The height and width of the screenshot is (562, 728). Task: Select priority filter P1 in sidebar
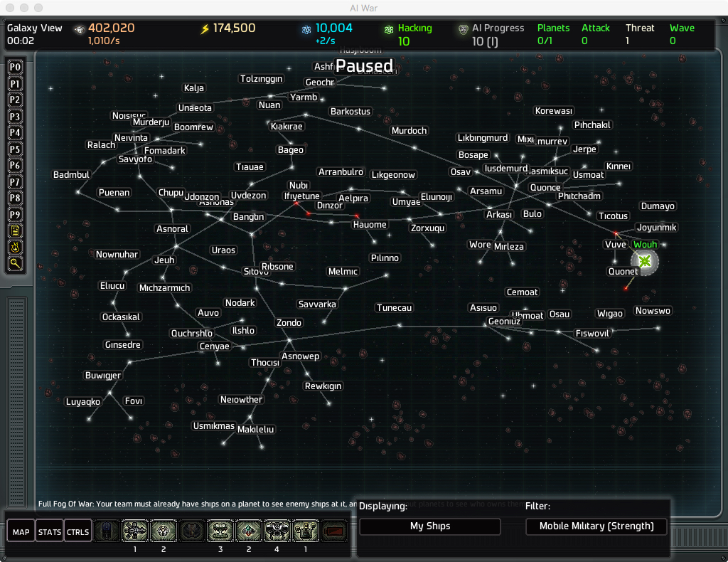[15, 84]
